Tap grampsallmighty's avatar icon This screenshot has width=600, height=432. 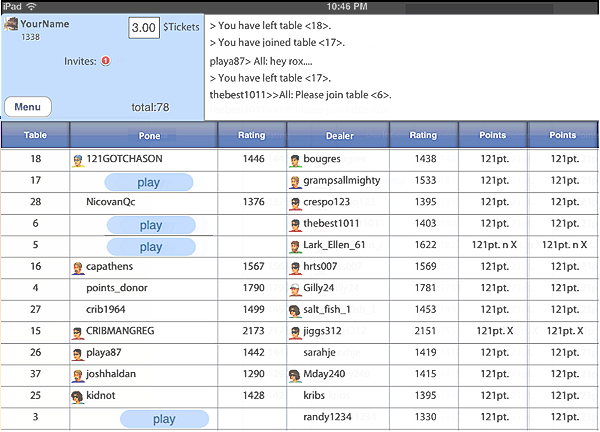click(295, 181)
